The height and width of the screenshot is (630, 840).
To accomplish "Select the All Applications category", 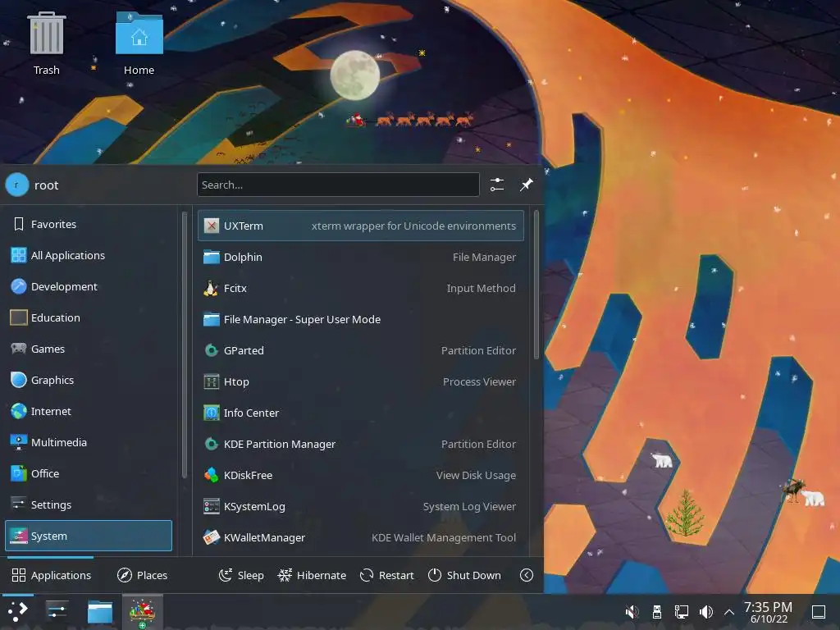I will click(x=89, y=256).
